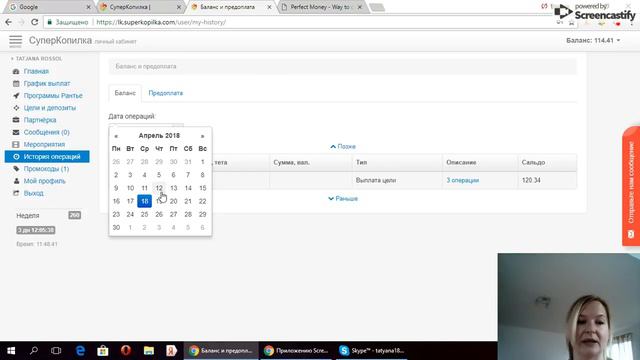Open taskbar search magnifier
The image size is (640, 360).
click(x=34, y=351)
